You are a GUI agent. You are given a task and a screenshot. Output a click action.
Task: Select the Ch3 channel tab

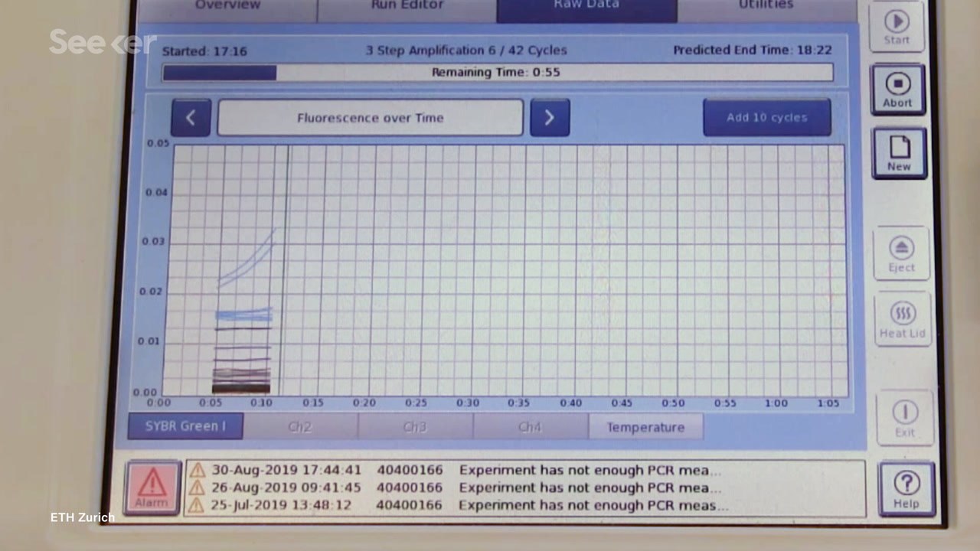[x=415, y=427]
